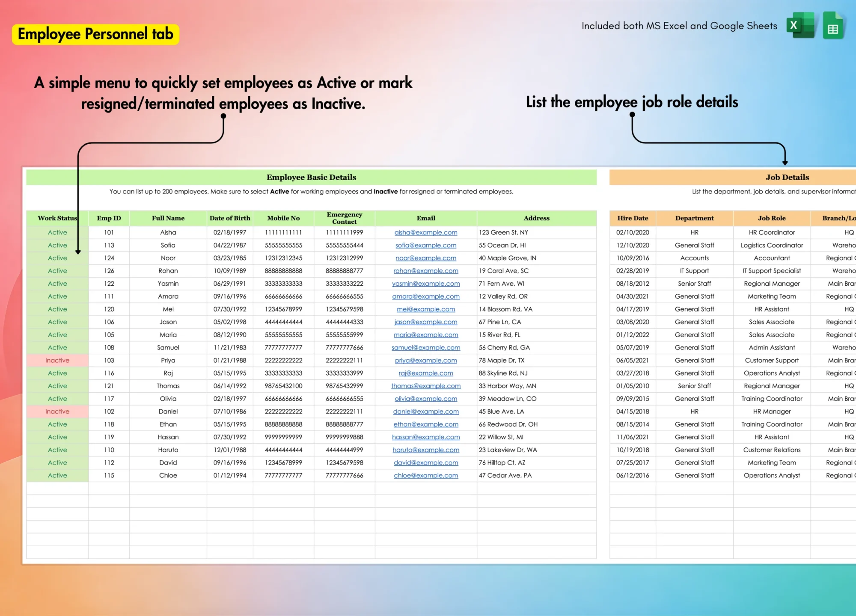
Task: Select the Department column header
Action: click(x=694, y=218)
